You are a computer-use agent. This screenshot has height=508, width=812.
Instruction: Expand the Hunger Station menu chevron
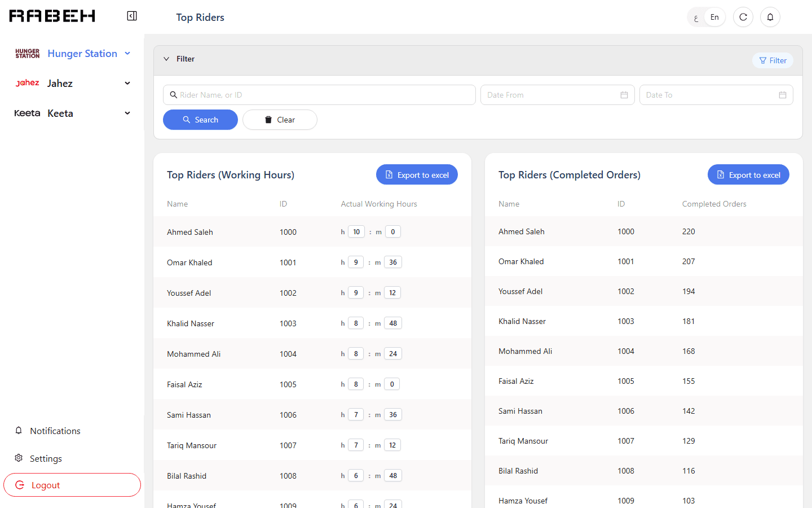click(127, 54)
